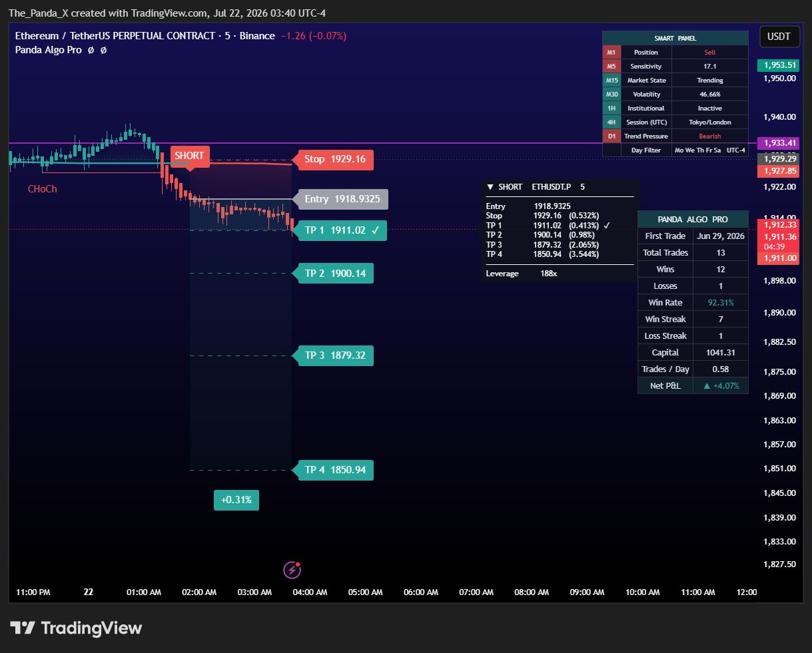Click the Panda Algo Pro indicator legend
The image size is (812, 653).
click(x=48, y=50)
